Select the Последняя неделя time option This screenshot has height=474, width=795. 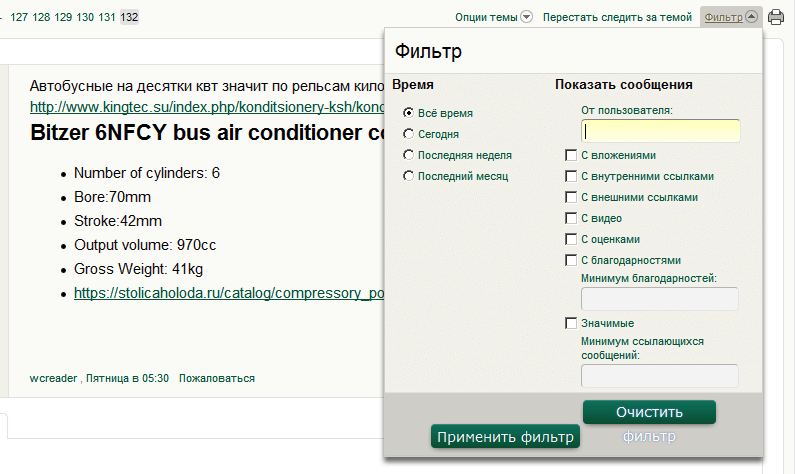tap(408, 155)
